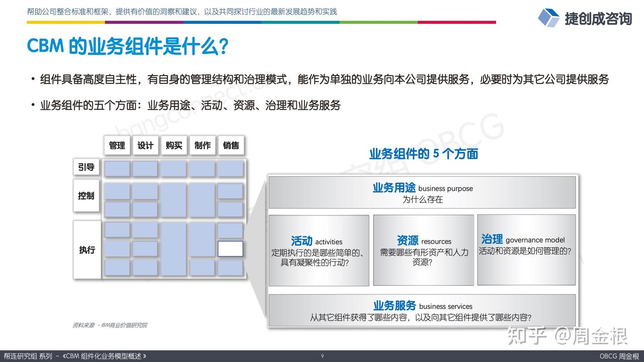Toggle the highlighted white cell under 销售
The image size is (644, 362).
pos(230,249)
